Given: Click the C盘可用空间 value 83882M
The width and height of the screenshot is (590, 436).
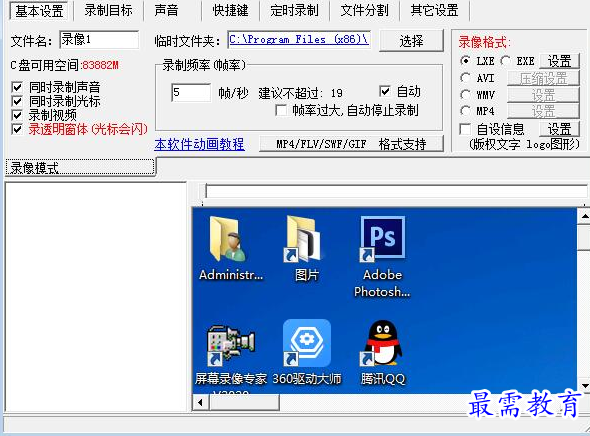Looking at the screenshot, I should click(100, 65).
